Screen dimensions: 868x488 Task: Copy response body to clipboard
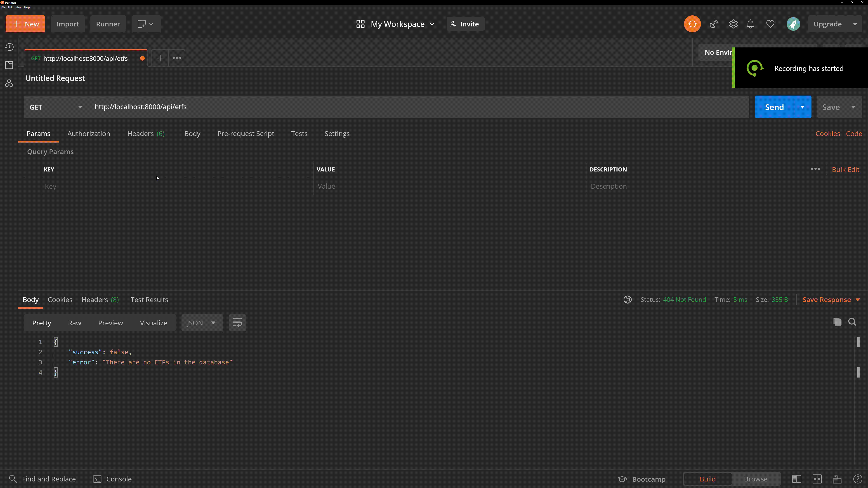837,322
